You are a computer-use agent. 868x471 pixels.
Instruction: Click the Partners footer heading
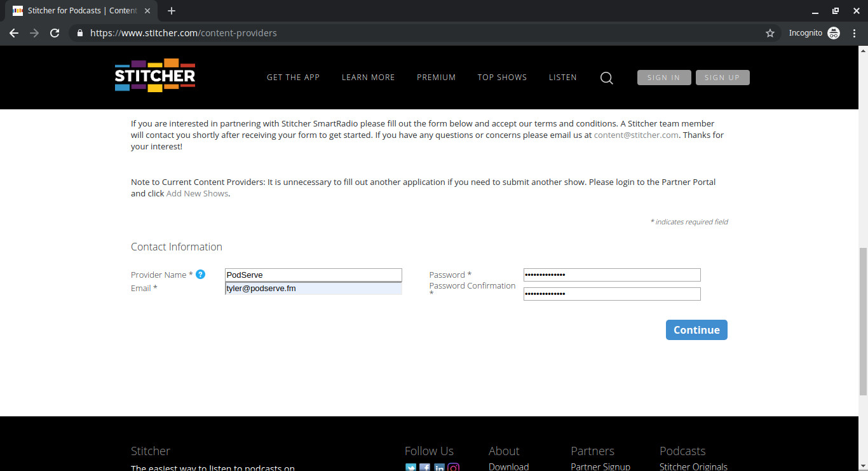593,451
